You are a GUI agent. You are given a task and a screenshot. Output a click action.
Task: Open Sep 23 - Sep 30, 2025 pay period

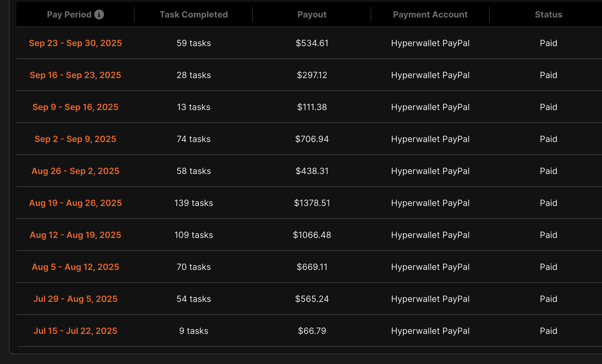(75, 43)
